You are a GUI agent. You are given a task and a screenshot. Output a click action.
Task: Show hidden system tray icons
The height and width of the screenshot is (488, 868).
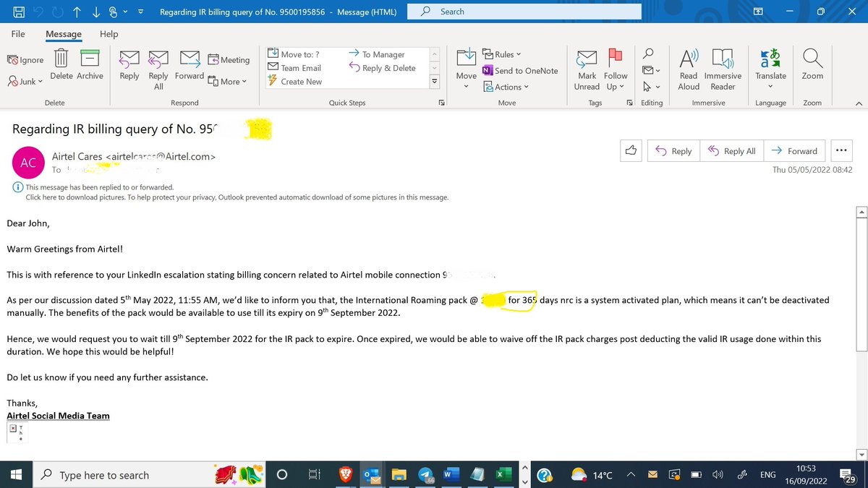point(631,475)
